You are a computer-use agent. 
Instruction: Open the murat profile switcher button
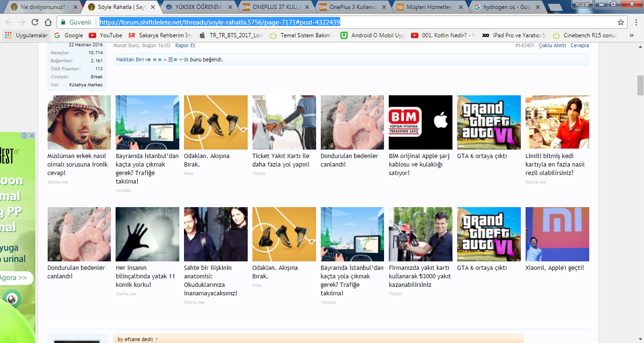coord(582,4)
